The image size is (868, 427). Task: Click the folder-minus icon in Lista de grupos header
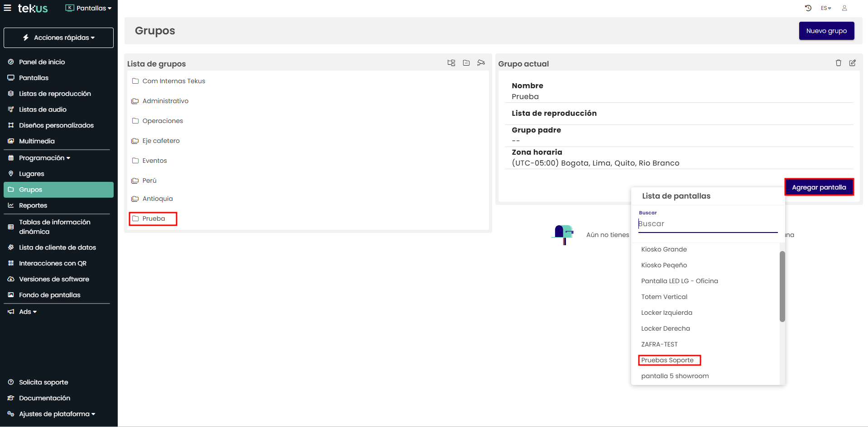click(466, 63)
